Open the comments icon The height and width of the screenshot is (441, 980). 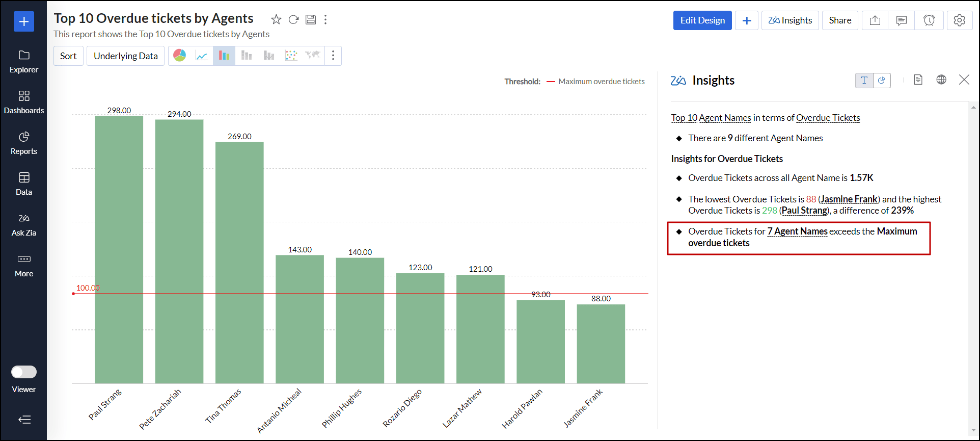click(901, 20)
